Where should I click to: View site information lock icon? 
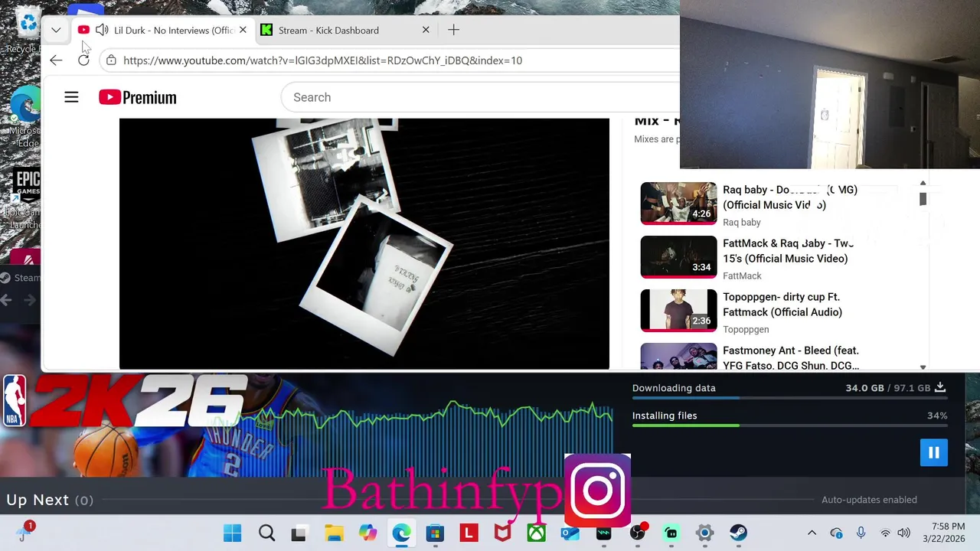tap(111, 60)
